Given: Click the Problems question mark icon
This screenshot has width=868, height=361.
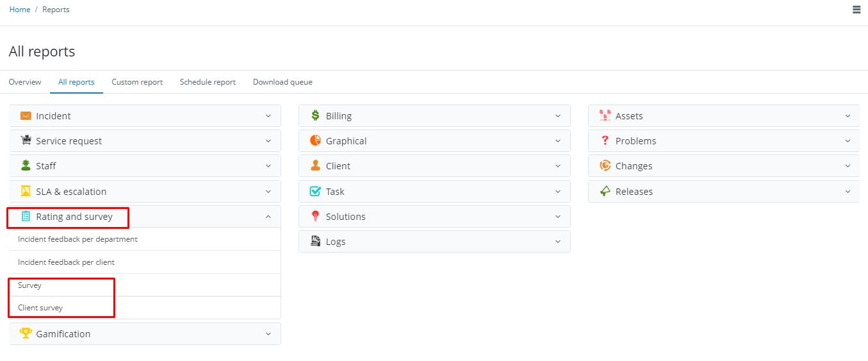Looking at the screenshot, I should click(605, 140).
